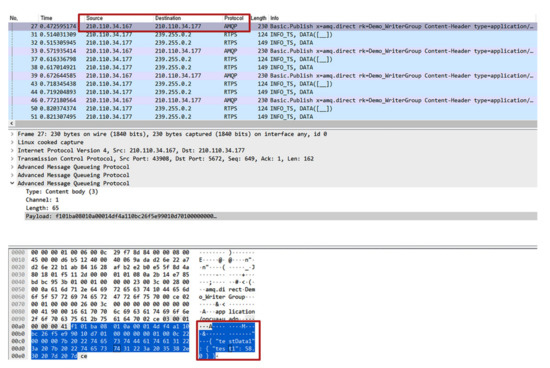Expand the first Advanced Message Queueing Protocol row
The image size is (550, 368).
pyautogui.click(x=12, y=167)
